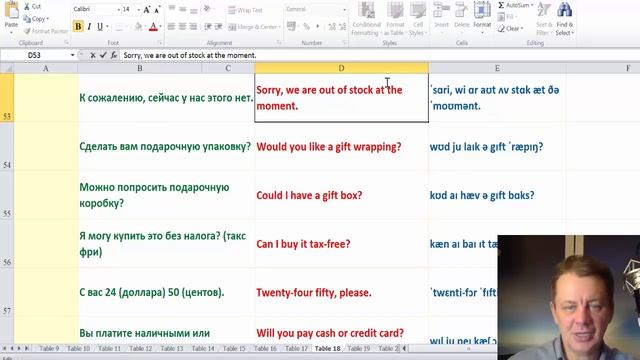This screenshot has height=360, width=640.
Task: Apply middle vertical alignment
Action: (x=183, y=9)
